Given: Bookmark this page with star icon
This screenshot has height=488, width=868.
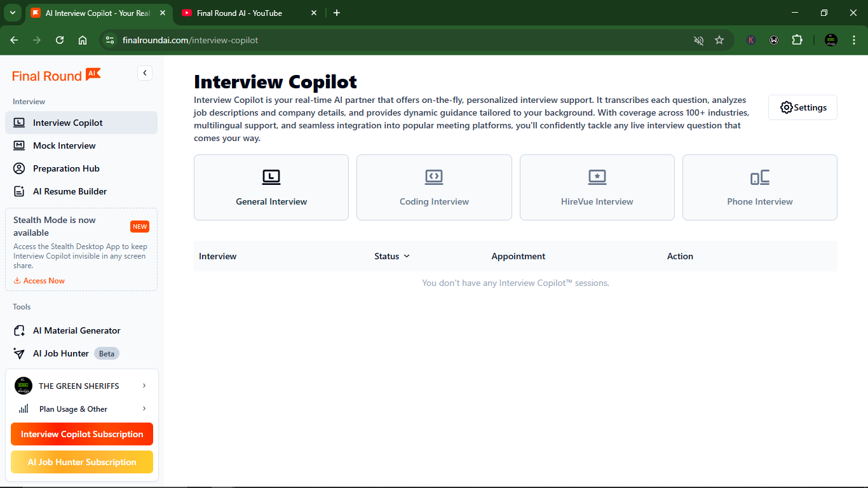Looking at the screenshot, I should [x=719, y=40].
